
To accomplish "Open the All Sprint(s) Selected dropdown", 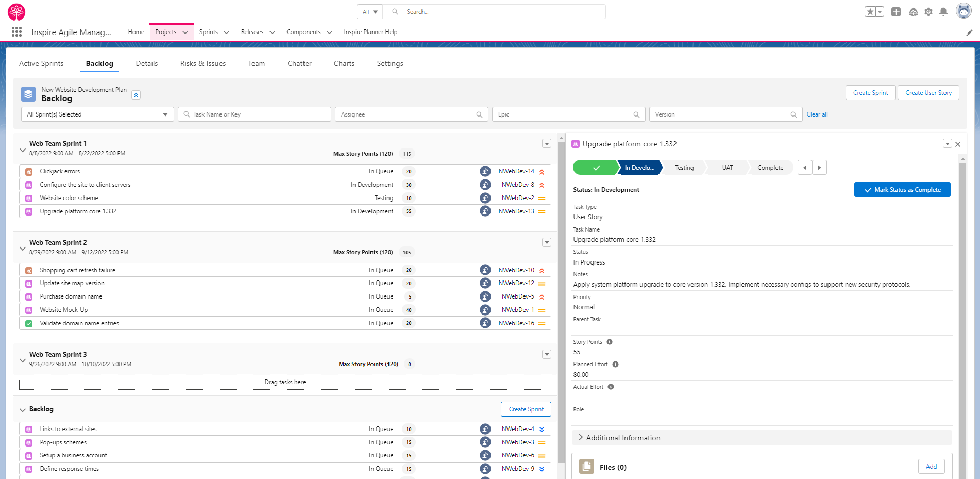I will [x=97, y=114].
